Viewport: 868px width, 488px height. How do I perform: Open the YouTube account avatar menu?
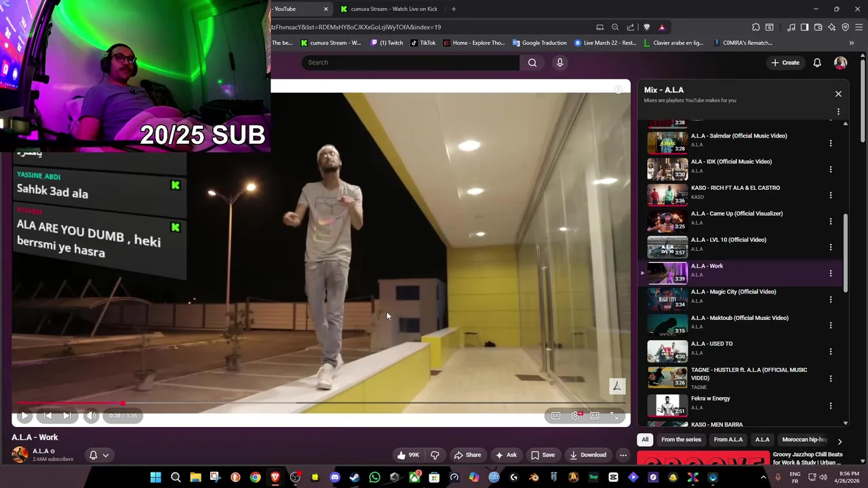coord(841,62)
